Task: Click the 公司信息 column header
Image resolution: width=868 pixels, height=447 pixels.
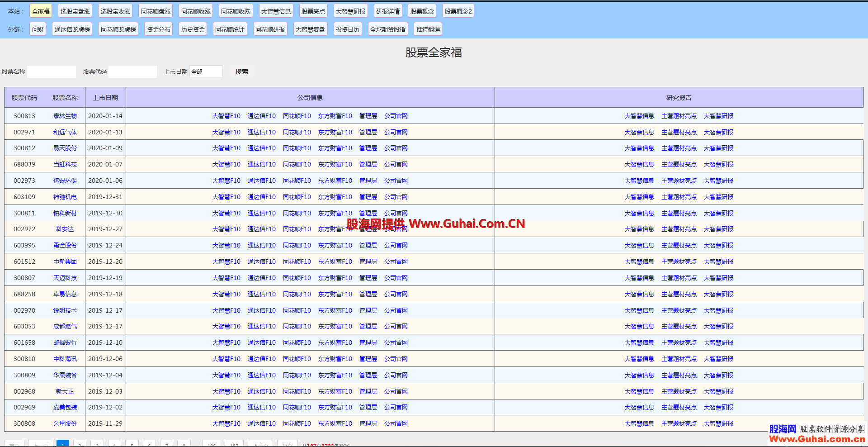Action: 310,98
